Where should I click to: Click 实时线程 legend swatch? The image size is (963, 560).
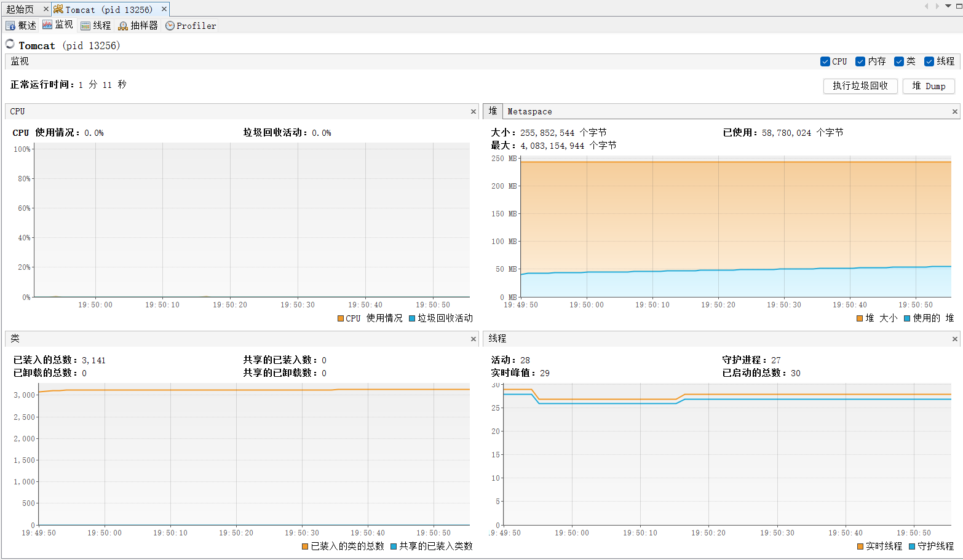pyautogui.click(x=860, y=546)
